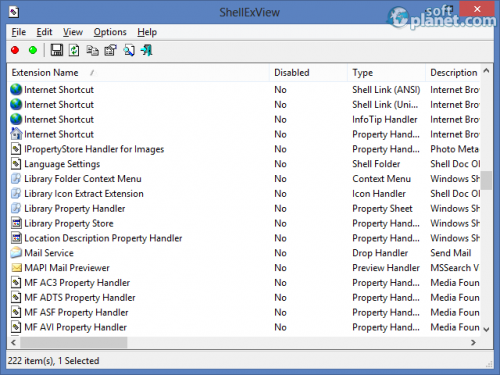Click the ShellExView title bar app icon
This screenshot has width=500, height=375.
tap(14, 12)
